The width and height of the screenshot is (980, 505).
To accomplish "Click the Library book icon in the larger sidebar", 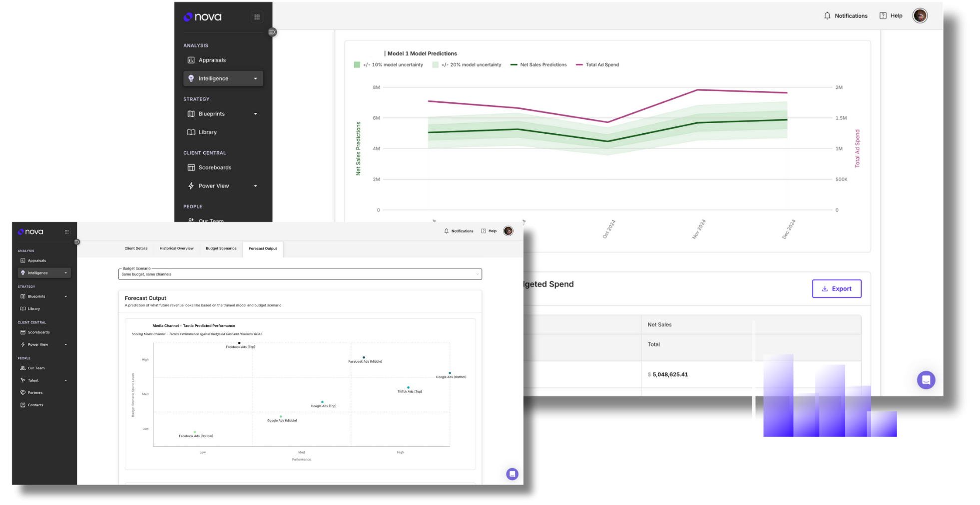I will [x=191, y=132].
